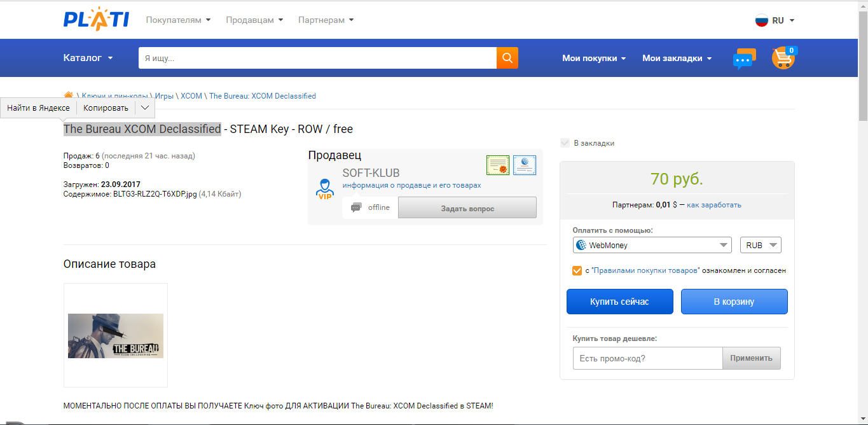Toggle the 'В закладки' bookmark checkbox
The width and height of the screenshot is (868, 425).
565,143
